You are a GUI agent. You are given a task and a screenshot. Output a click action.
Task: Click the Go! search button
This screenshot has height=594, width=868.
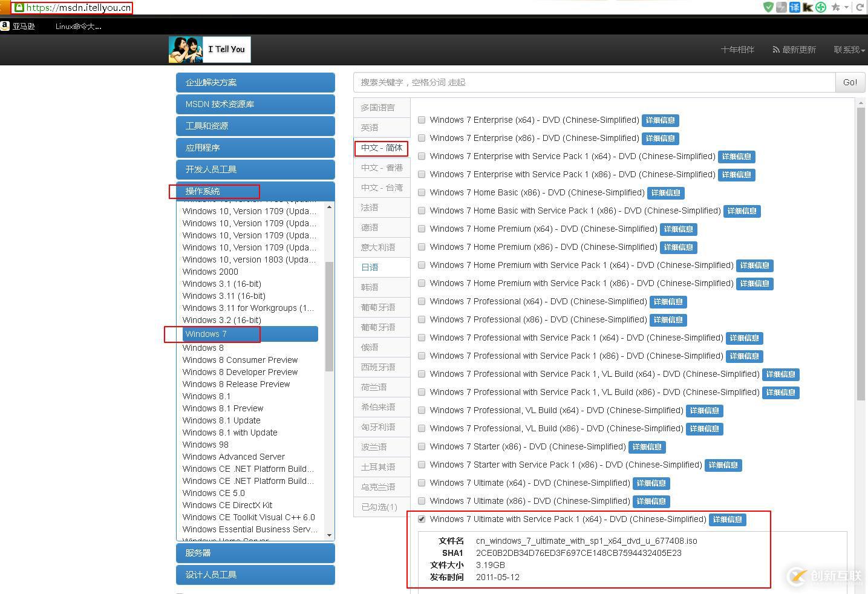point(850,82)
